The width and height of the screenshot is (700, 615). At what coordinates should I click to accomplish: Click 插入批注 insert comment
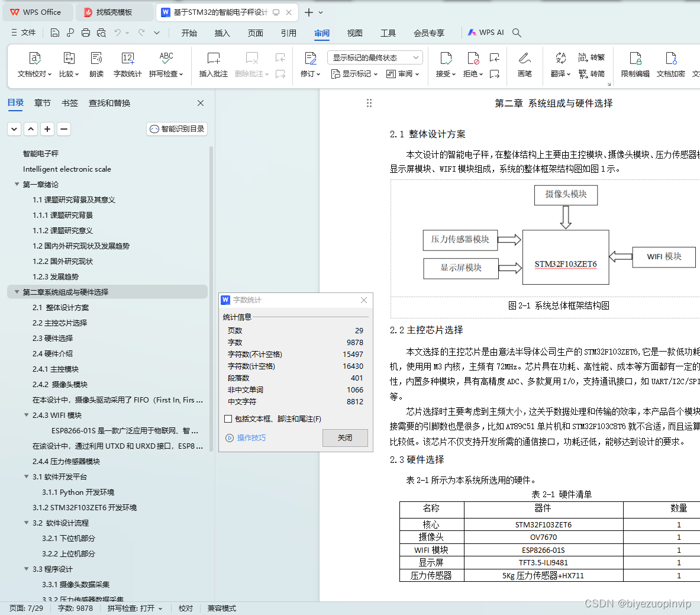click(214, 65)
